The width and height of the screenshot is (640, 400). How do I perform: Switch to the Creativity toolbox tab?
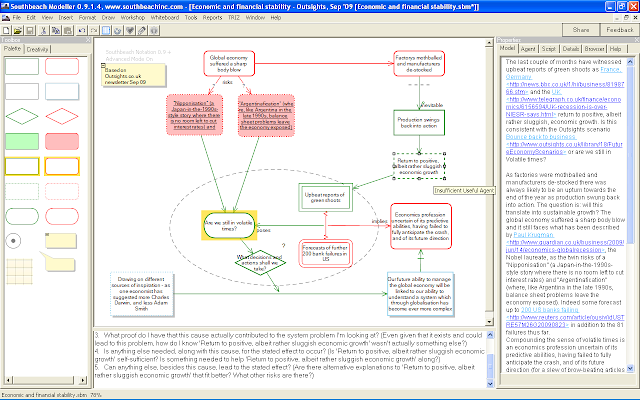(38, 49)
